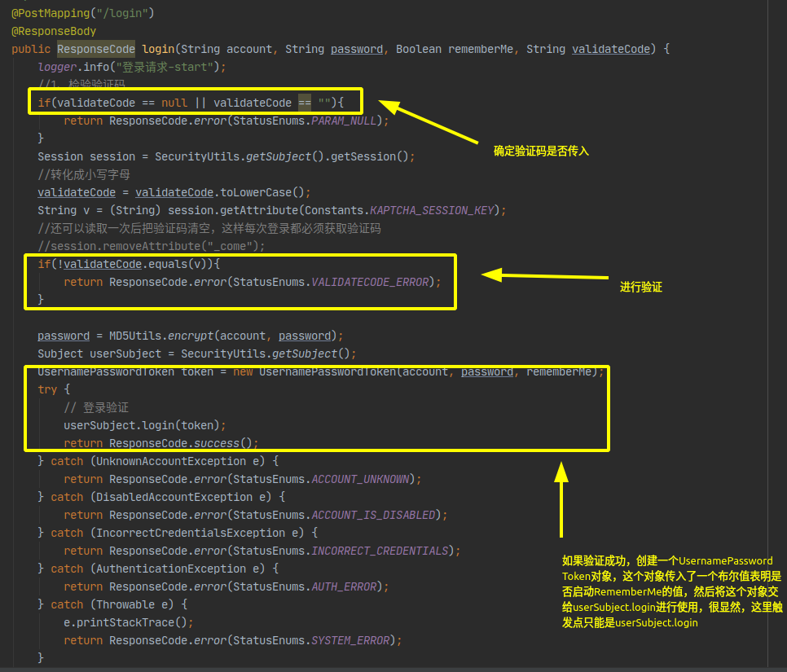Click the @ResponseBody annotation
787x672 pixels.
tap(54, 31)
